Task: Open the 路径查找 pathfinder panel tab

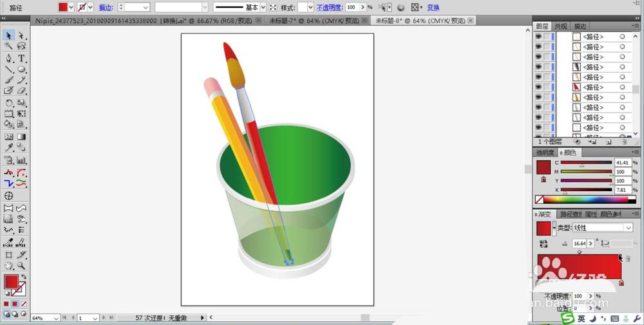Action: click(570, 214)
